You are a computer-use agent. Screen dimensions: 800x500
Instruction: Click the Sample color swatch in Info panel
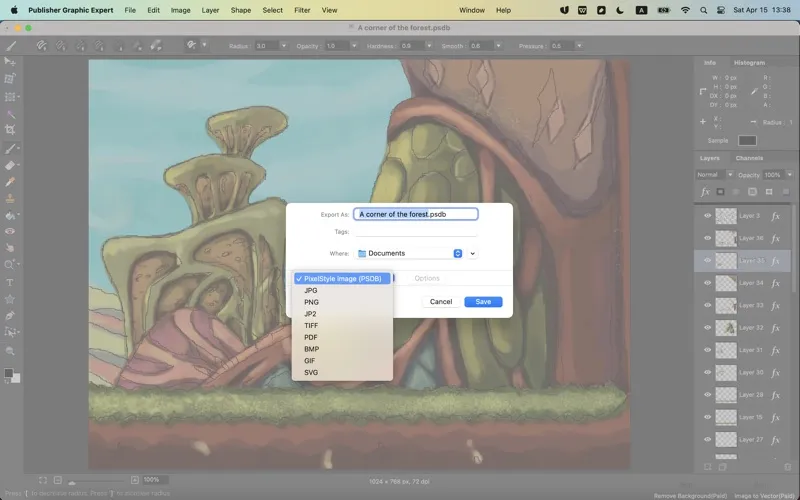click(747, 140)
